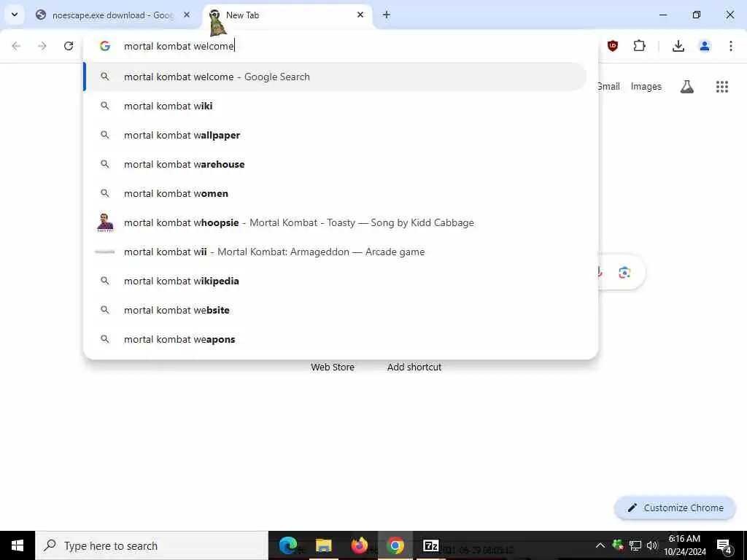Open the Chrome three-dot menu
This screenshot has height=560, width=747.
[731, 46]
